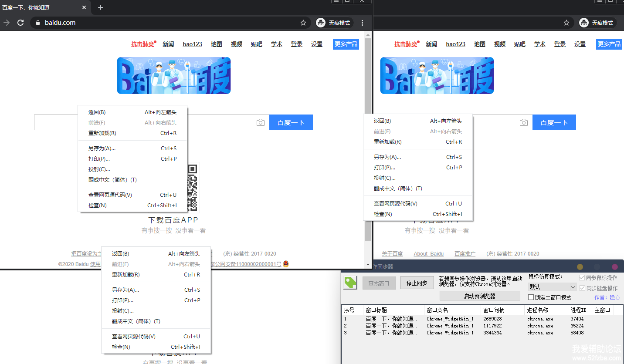Viewport: 624px width, 364px height.
Task: Choose 返回(B) in the left window's context menu
Action: pyautogui.click(x=132, y=112)
